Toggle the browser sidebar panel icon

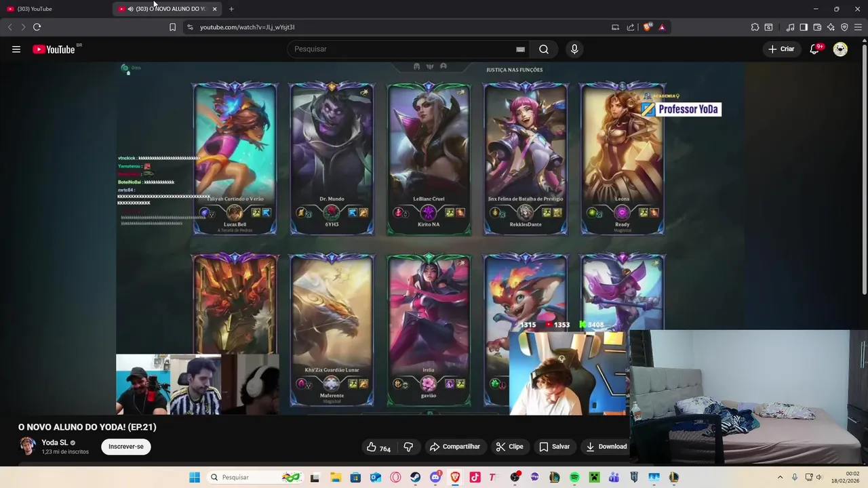(x=804, y=27)
